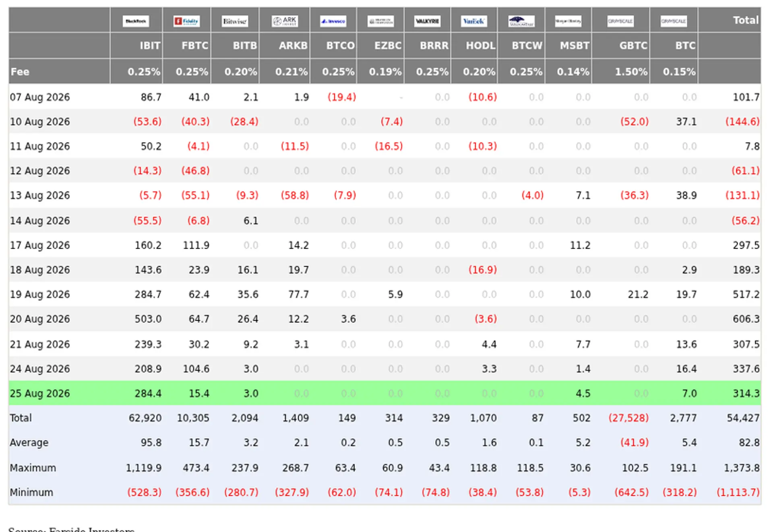Click the Fee row label
Image resolution: width=773 pixels, height=532 pixels.
click(20, 72)
